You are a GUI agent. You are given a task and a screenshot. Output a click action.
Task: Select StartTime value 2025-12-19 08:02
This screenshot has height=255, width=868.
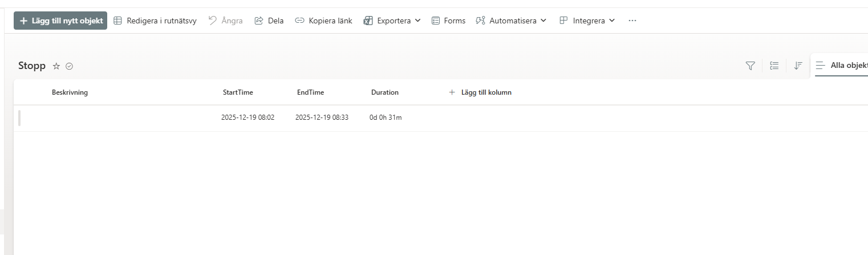[248, 118]
